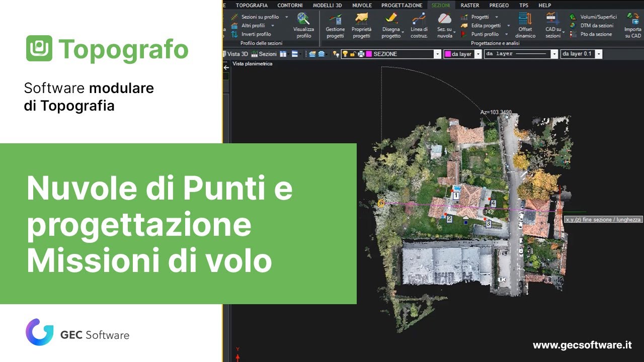Expand Sezioni su profilo dropdown arrow

pyautogui.click(x=287, y=17)
